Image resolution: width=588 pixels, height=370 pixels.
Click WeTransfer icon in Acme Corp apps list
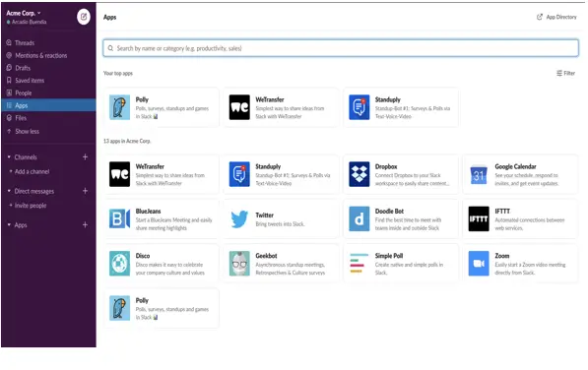[119, 174]
